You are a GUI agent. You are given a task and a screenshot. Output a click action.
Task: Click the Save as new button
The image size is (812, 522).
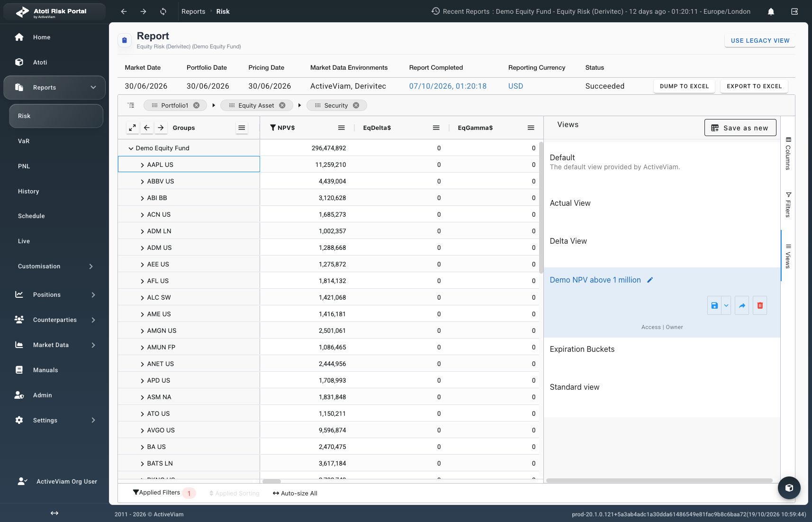pos(740,128)
